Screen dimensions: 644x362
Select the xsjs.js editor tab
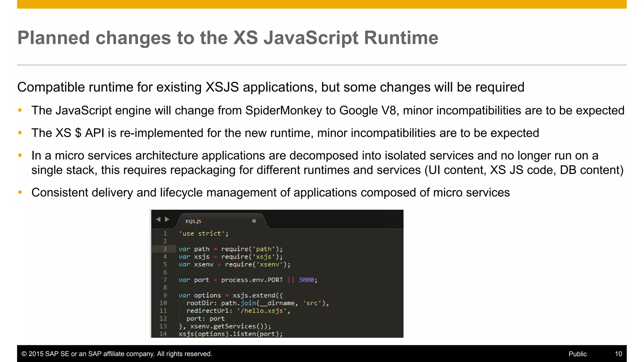pyautogui.click(x=222, y=221)
